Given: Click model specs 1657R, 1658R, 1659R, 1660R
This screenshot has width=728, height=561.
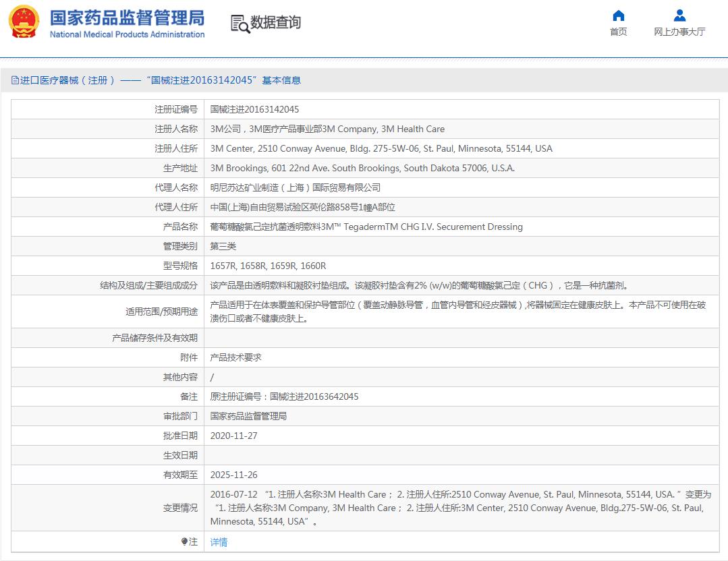Looking at the screenshot, I should coord(268,266).
